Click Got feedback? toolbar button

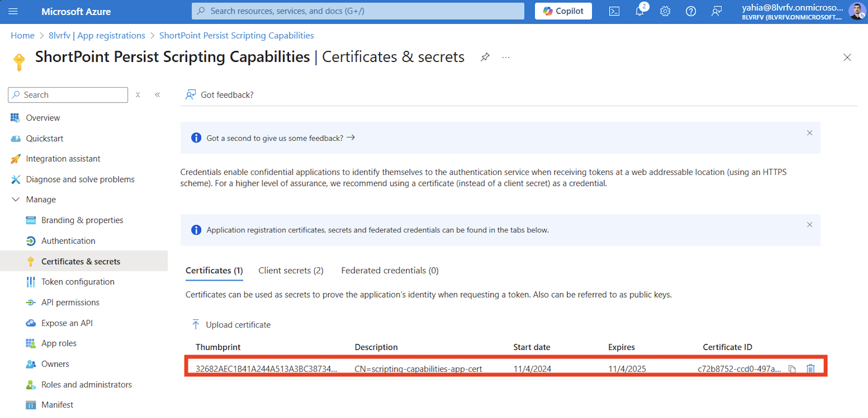pyautogui.click(x=219, y=95)
